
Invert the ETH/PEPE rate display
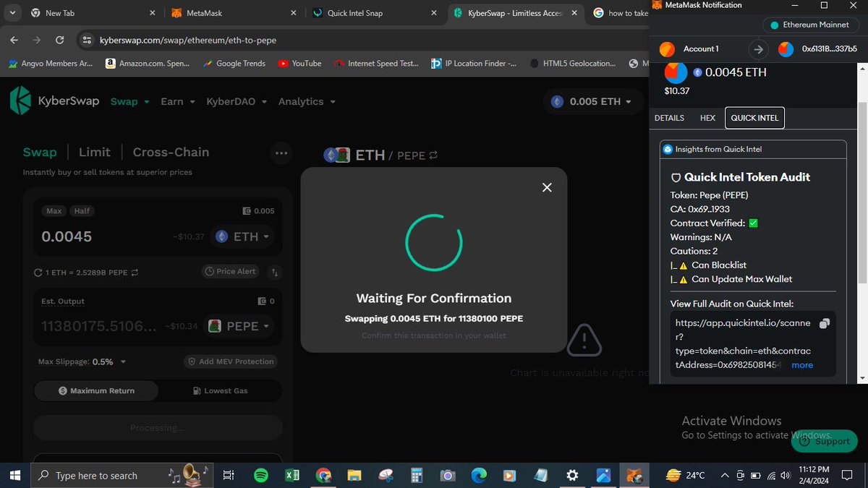click(135, 273)
